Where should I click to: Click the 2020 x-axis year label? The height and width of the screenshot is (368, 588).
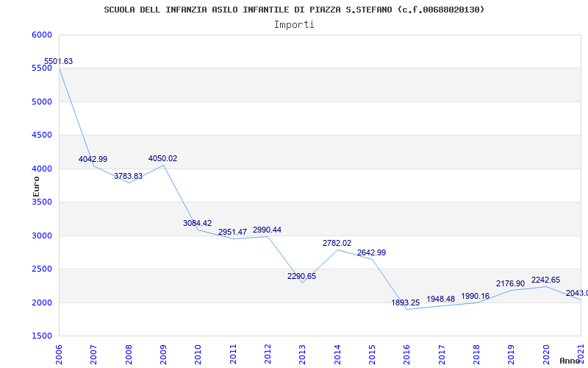coord(546,355)
